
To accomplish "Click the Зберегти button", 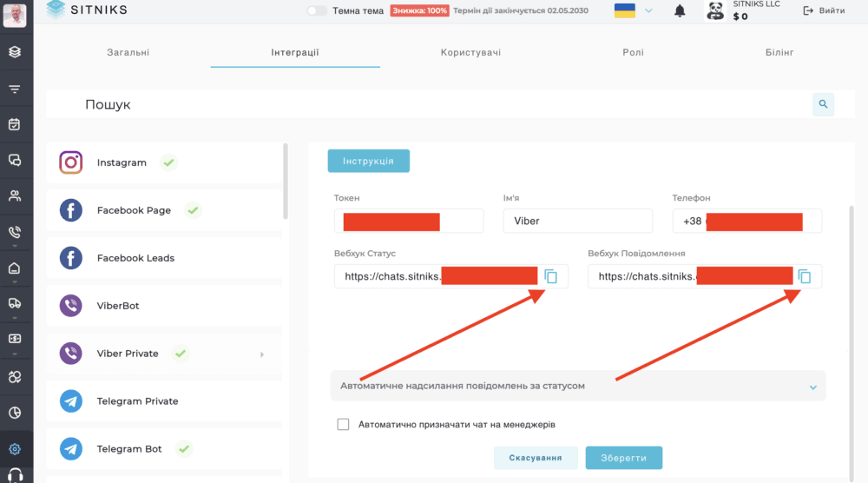I will tap(624, 458).
